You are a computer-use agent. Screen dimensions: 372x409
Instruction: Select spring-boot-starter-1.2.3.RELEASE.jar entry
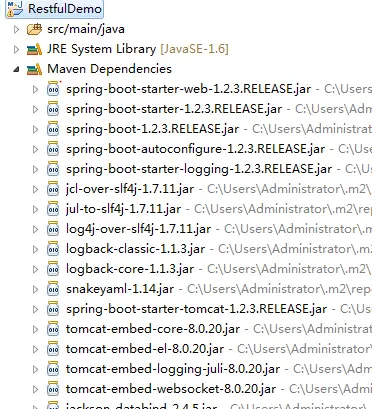[x=174, y=109]
